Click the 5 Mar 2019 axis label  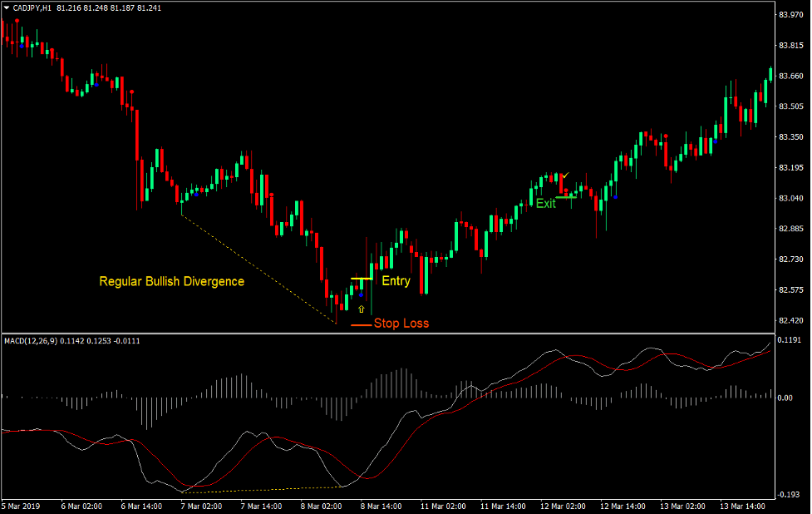[21, 505]
